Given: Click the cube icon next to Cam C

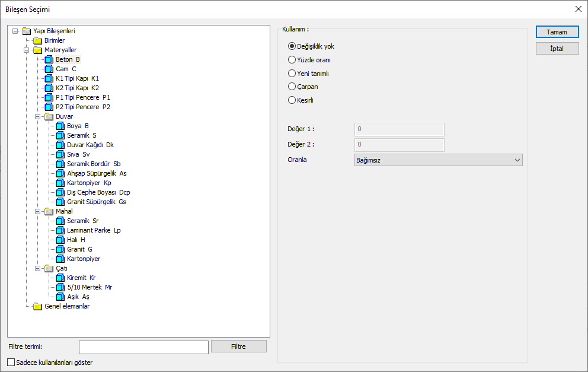Looking at the screenshot, I should (x=49, y=69).
